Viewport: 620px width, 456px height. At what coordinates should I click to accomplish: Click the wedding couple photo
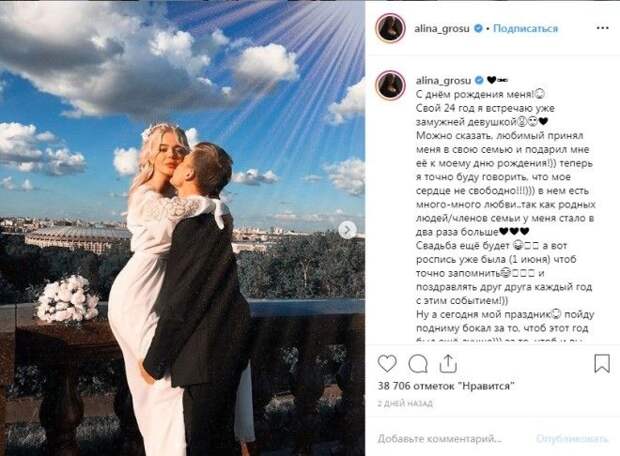[x=182, y=228]
